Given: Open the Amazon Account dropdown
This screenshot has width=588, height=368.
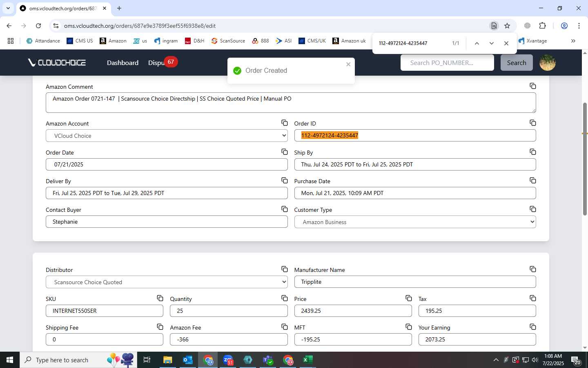Looking at the screenshot, I should [167, 136].
